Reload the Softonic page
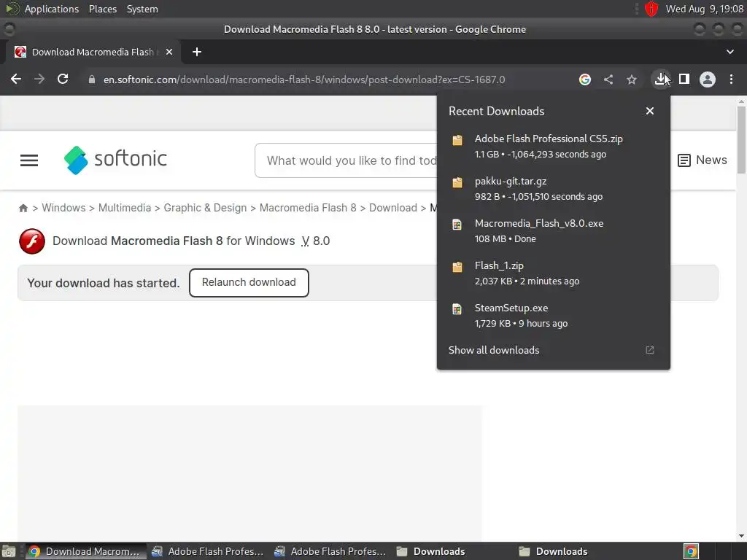This screenshot has width=747, height=560. click(x=63, y=79)
